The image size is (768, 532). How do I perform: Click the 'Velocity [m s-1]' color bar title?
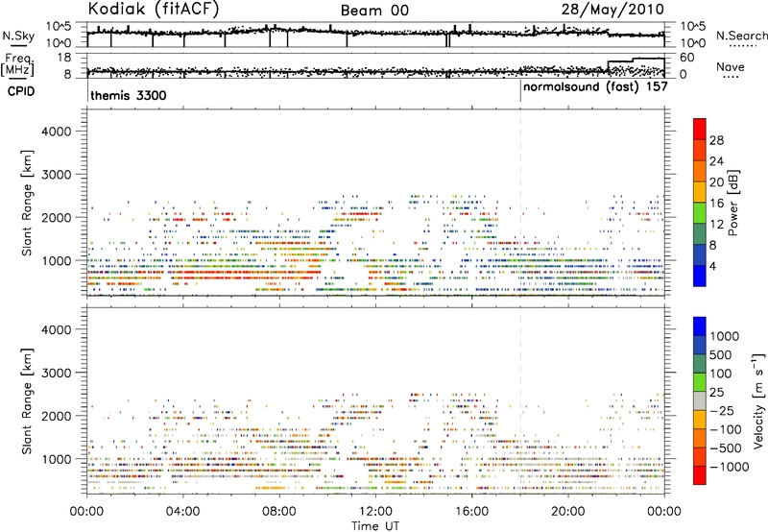(758, 400)
